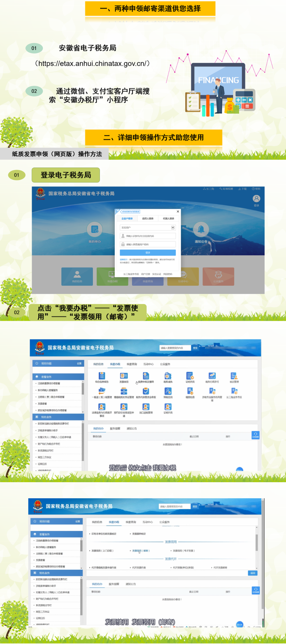Viewport: 286px width, 644px height.
Task: Open 下载 in the top bar
Action: (243, 189)
